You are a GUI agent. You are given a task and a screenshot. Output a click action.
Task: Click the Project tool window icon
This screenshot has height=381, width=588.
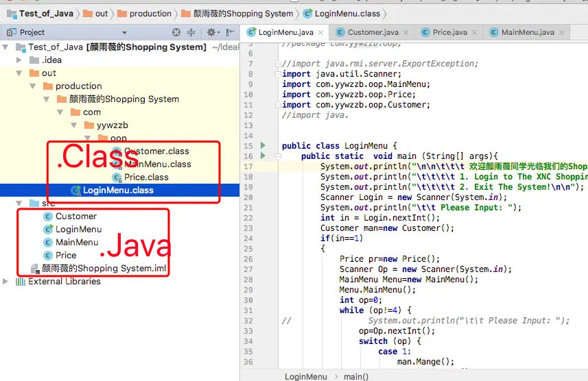11,32
